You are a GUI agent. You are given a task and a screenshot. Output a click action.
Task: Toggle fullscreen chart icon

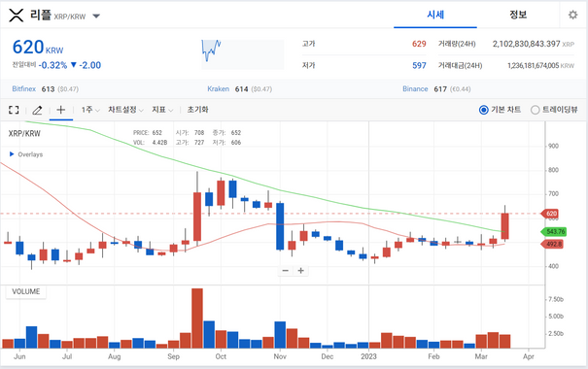click(x=14, y=110)
